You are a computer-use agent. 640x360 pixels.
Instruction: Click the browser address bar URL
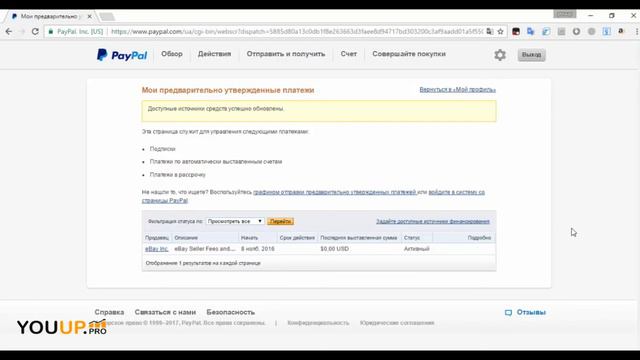click(x=297, y=31)
